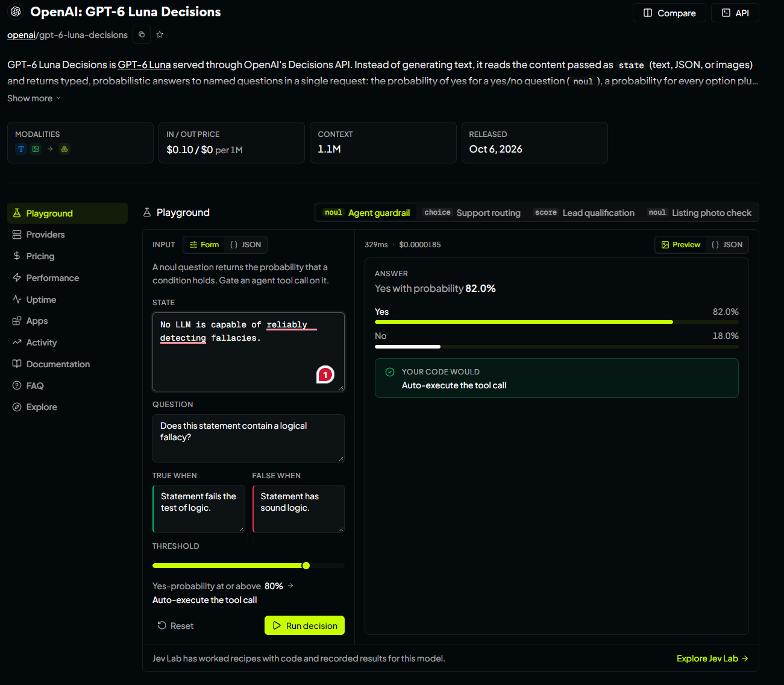Copy the model slug with copy icon
784x685 pixels.
coord(142,34)
